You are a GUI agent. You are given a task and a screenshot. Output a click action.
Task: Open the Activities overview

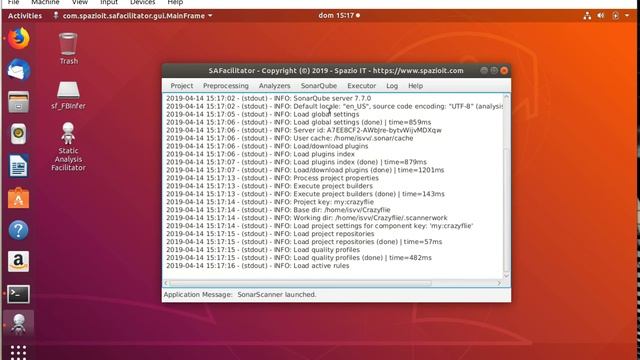(25, 16)
